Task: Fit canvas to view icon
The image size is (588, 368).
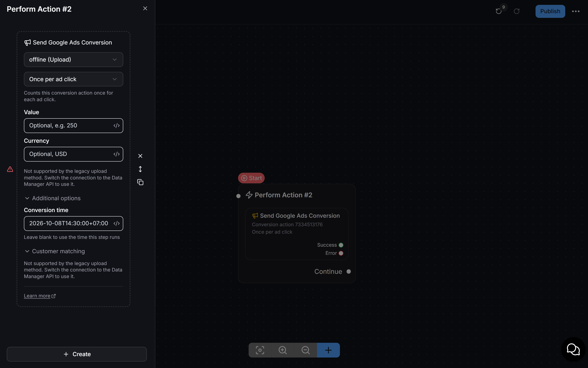Action: (x=260, y=350)
